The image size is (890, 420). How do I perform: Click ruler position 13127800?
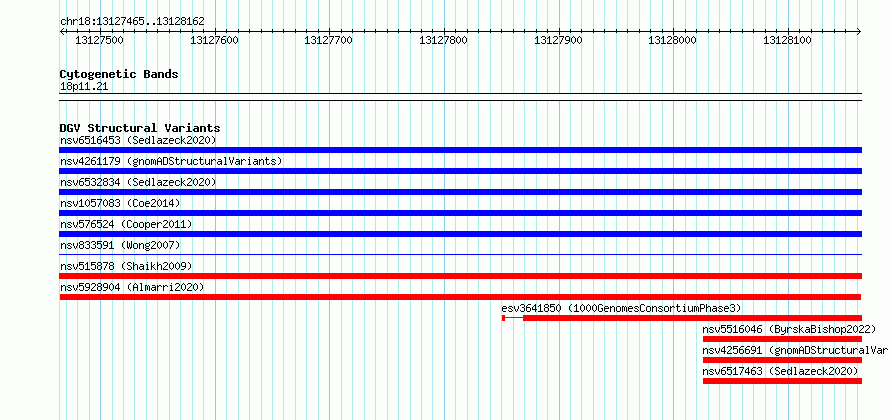tap(443, 40)
